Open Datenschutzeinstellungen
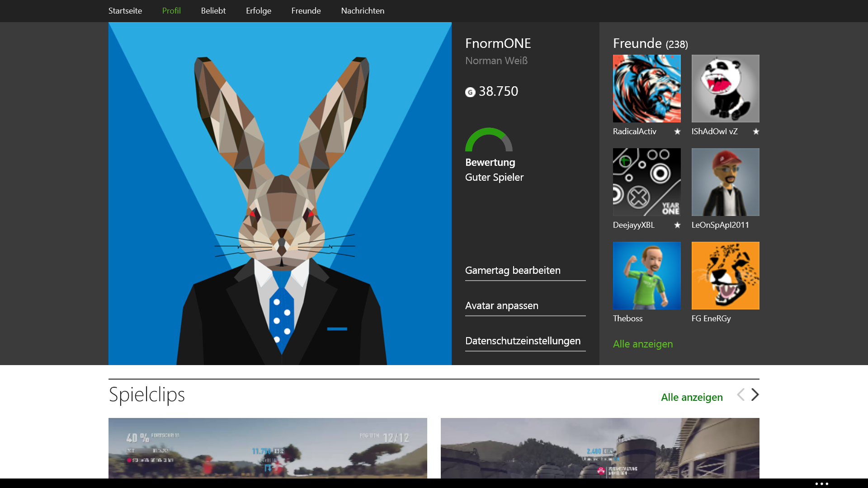The height and width of the screenshot is (488, 868). [x=523, y=341]
